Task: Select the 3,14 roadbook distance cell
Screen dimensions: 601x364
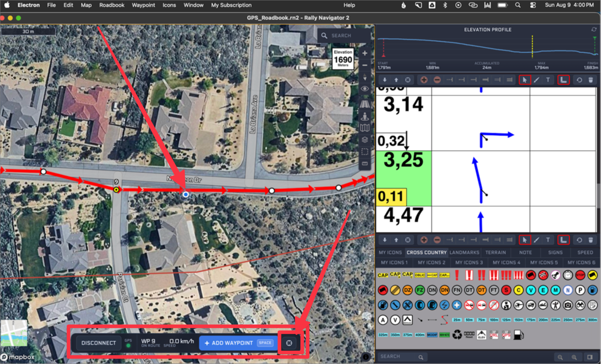Action: pyautogui.click(x=404, y=105)
